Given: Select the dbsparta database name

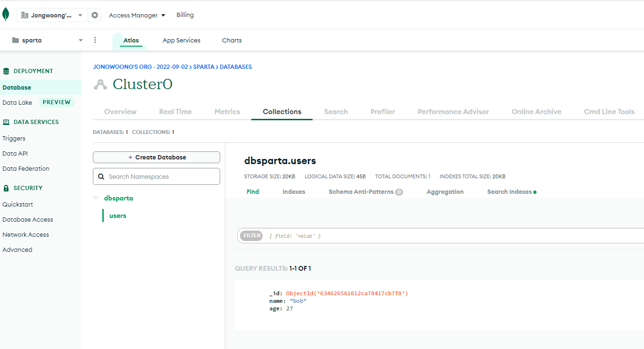Looking at the screenshot, I should [x=118, y=199].
